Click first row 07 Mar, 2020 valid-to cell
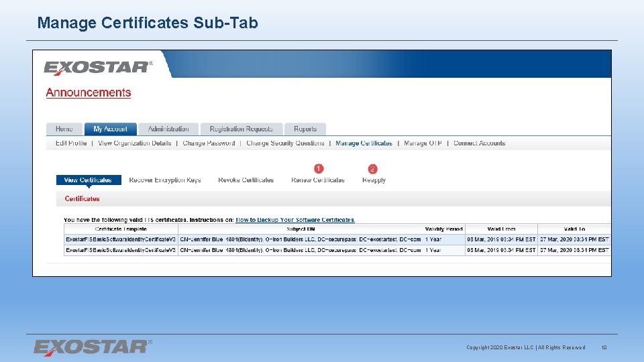This screenshot has height=362, width=644. pyautogui.click(x=574, y=239)
